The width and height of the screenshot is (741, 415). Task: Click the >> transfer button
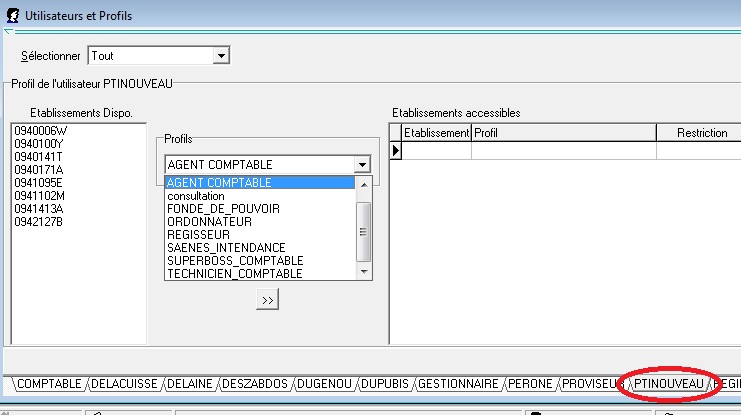[x=267, y=300]
